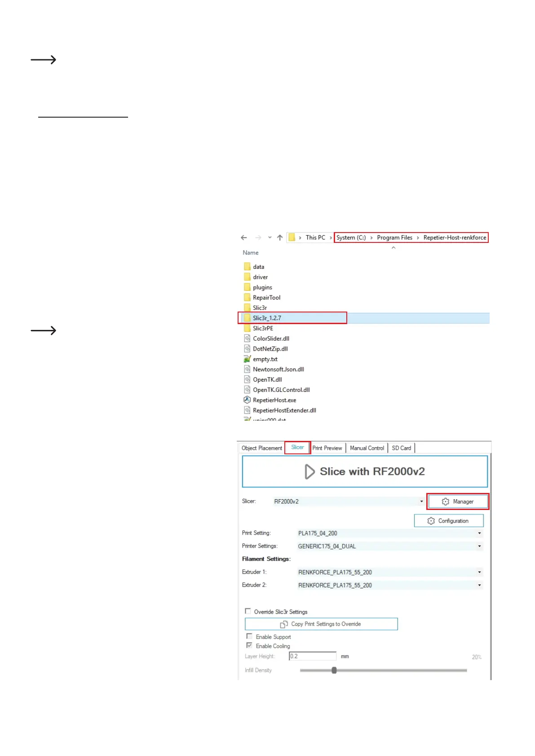535x756 pixels.
Task: Go back in File Explorer
Action: (244, 237)
